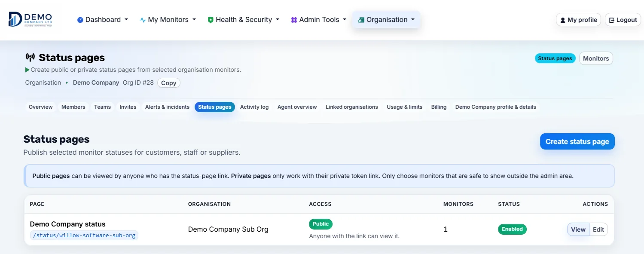Click the monitors count 1 cell
This screenshot has width=644, height=254.
(446, 229)
